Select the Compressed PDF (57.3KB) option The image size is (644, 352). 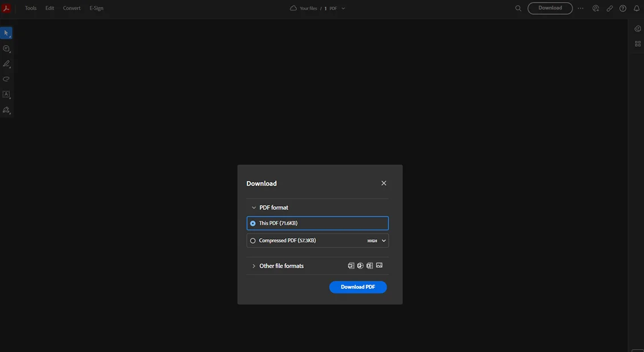tap(317, 240)
